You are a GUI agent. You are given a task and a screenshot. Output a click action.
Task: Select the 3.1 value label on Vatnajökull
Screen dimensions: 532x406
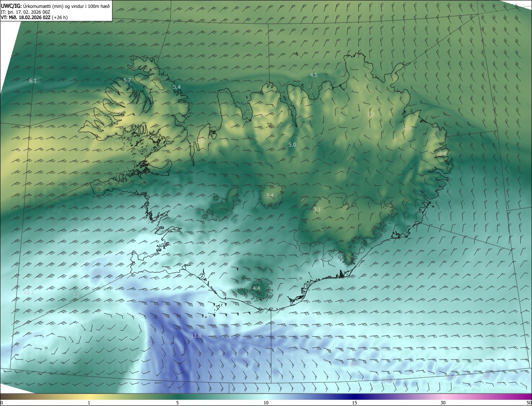[x=317, y=210]
